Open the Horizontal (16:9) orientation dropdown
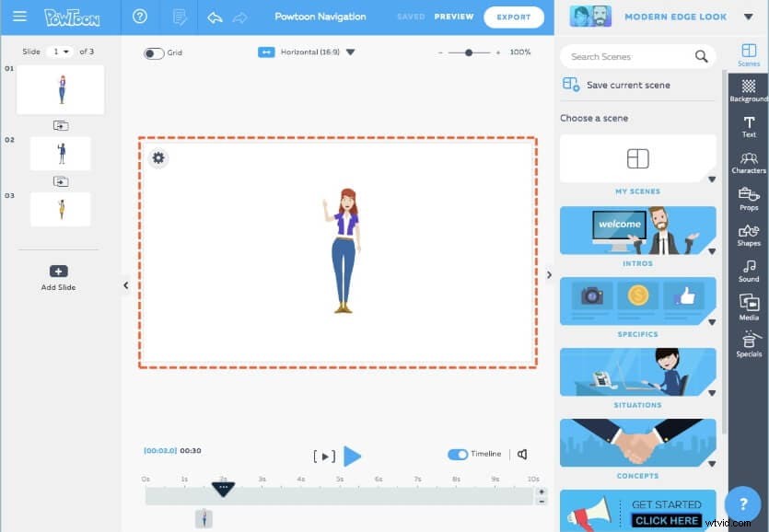 (351, 52)
